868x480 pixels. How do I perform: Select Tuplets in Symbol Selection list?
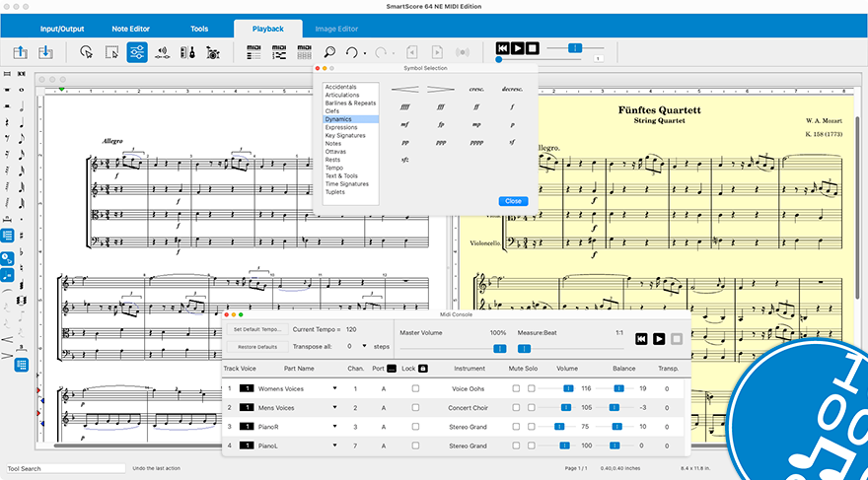tap(350, 192)
